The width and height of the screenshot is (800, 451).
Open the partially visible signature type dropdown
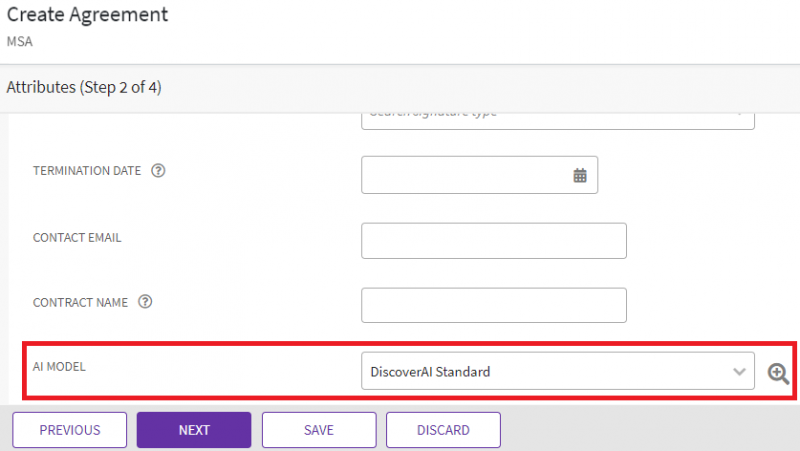[x=557, y=116]
